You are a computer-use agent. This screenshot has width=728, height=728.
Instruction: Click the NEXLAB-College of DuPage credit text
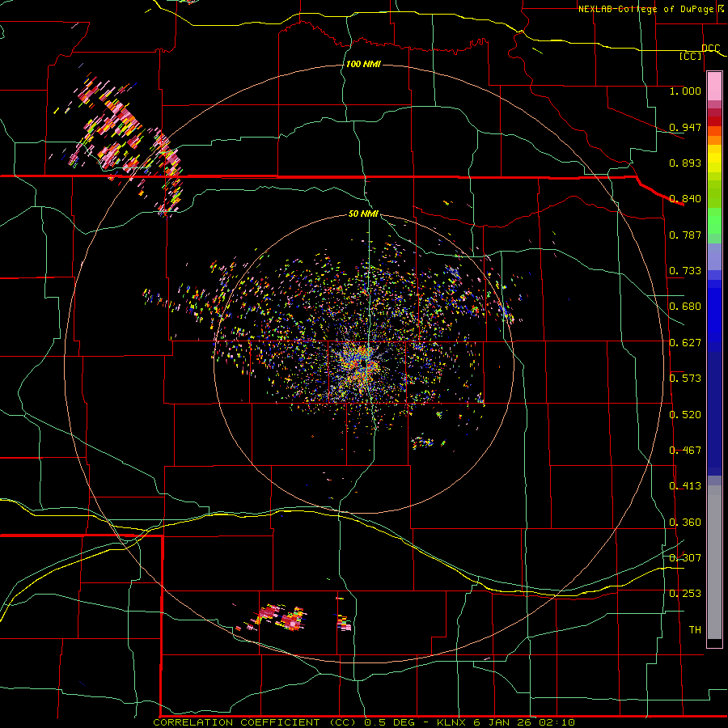tap(645, 9)
